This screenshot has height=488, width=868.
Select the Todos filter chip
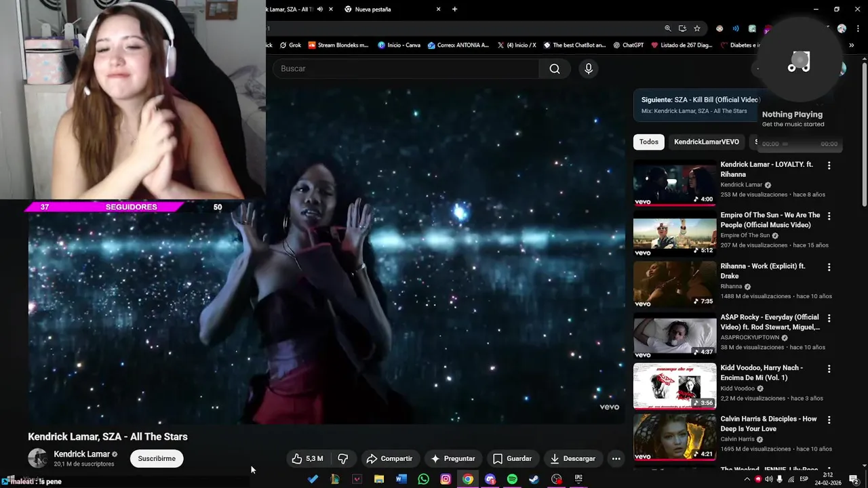(648, 142)
